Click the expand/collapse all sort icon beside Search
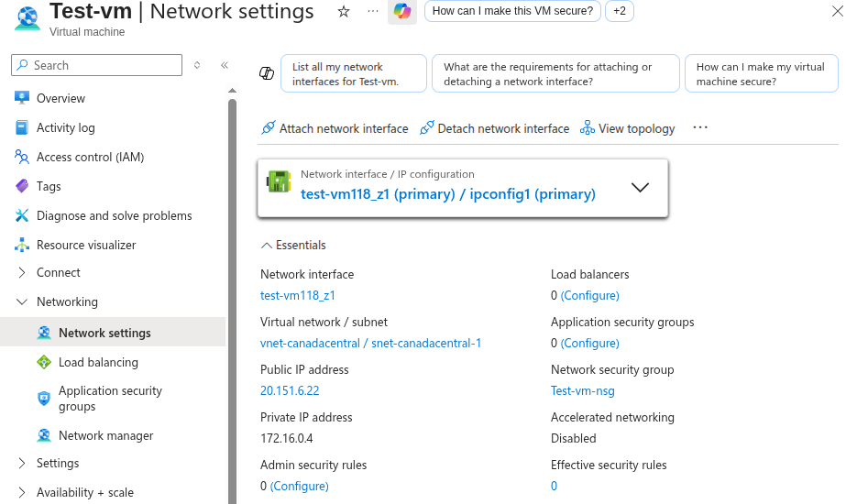 pos(197,65)
